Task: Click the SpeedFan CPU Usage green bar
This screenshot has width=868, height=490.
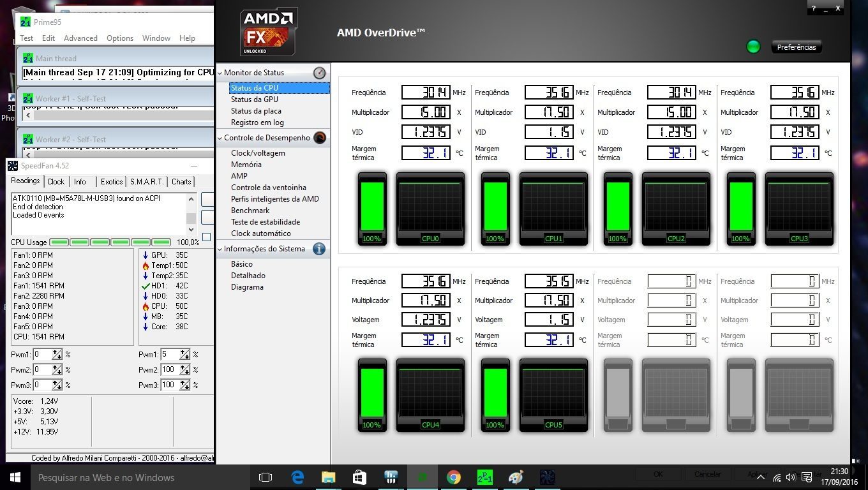Action: [110, 242]
